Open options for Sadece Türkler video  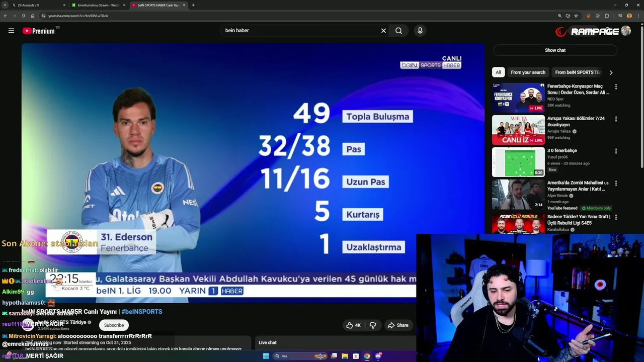616,217
